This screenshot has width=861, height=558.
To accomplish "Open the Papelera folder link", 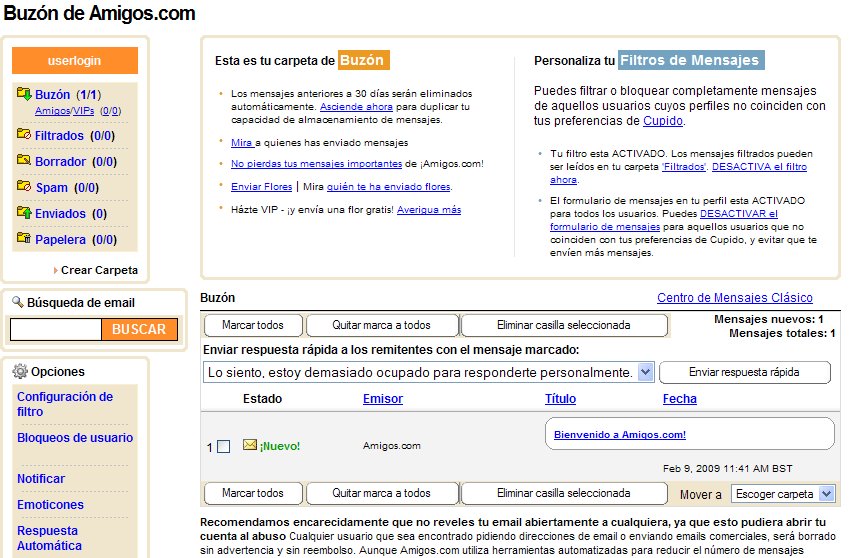I will click(60, 239).
